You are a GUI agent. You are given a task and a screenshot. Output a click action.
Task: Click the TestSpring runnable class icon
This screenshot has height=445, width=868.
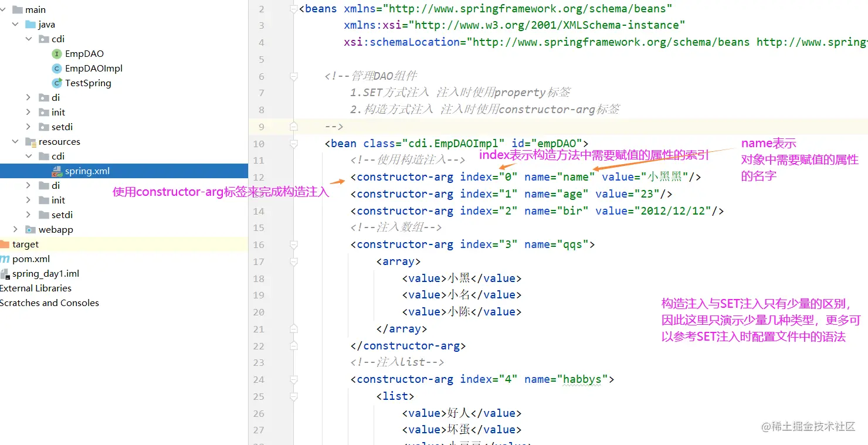57,83
